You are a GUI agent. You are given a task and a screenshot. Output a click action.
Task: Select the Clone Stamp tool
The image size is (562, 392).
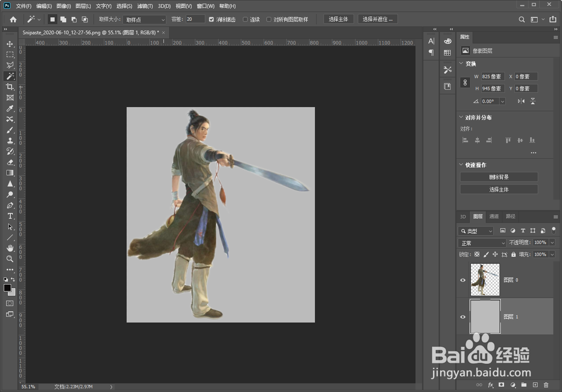coord(10,141)
